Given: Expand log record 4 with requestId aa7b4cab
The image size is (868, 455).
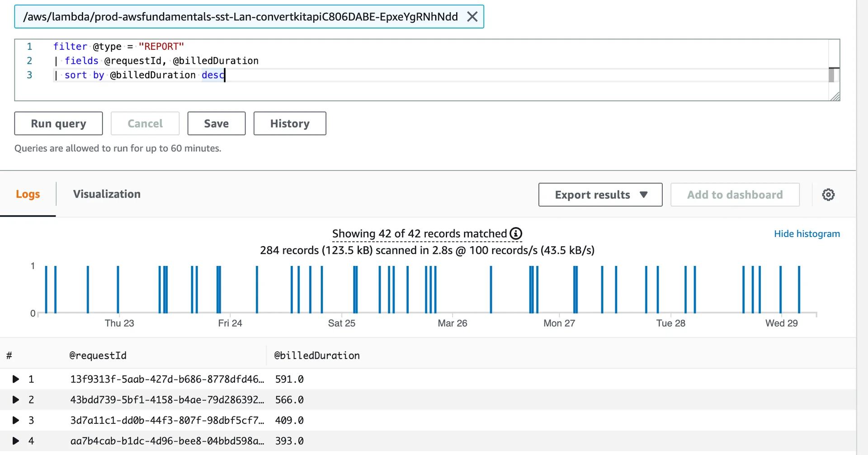Looking at the screenshot, I should [x=16, y=441].
